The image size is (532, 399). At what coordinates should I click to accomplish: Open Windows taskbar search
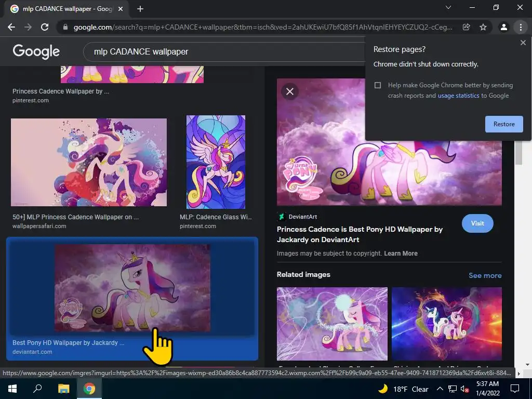[x=37, y=389]
